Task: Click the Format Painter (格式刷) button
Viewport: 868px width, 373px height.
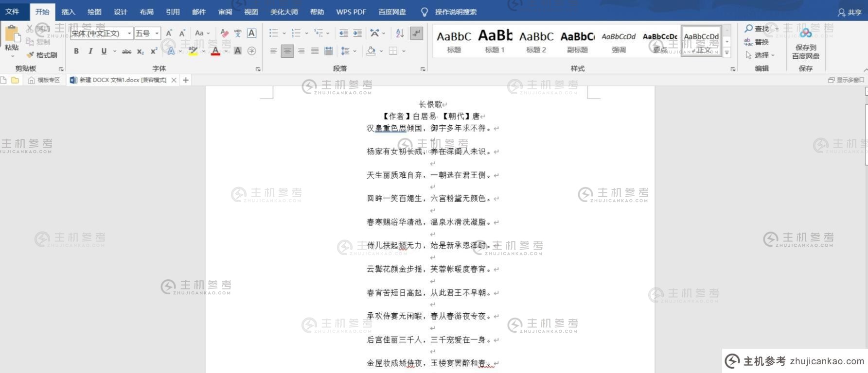Action: [42, 55]
